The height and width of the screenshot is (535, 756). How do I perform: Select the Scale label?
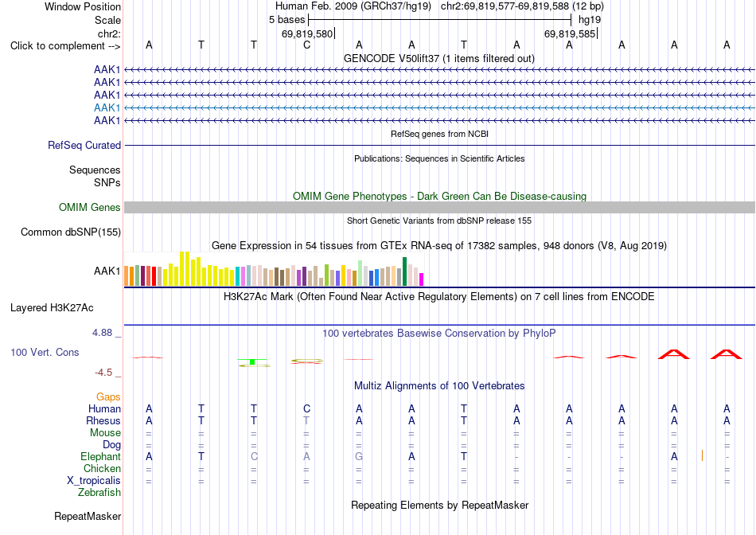tap(107, 20)
